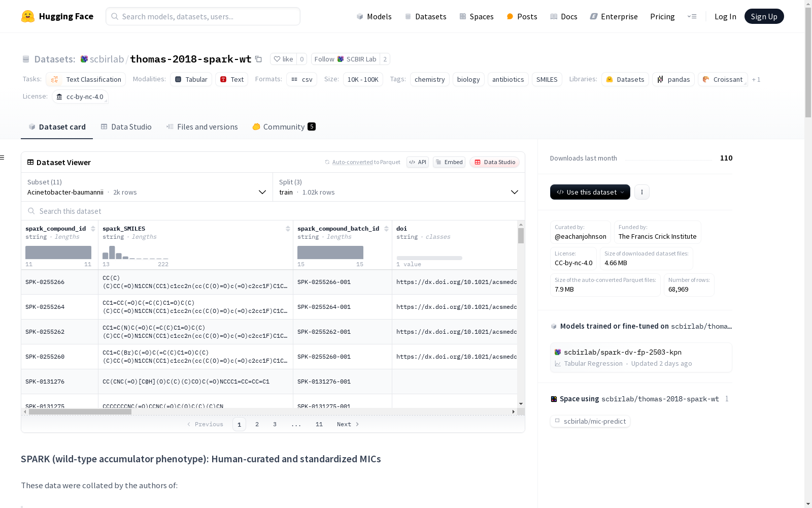This screenshot has width=812, height=508.
Task: Open the viewer API button
Action: point(418,162)
